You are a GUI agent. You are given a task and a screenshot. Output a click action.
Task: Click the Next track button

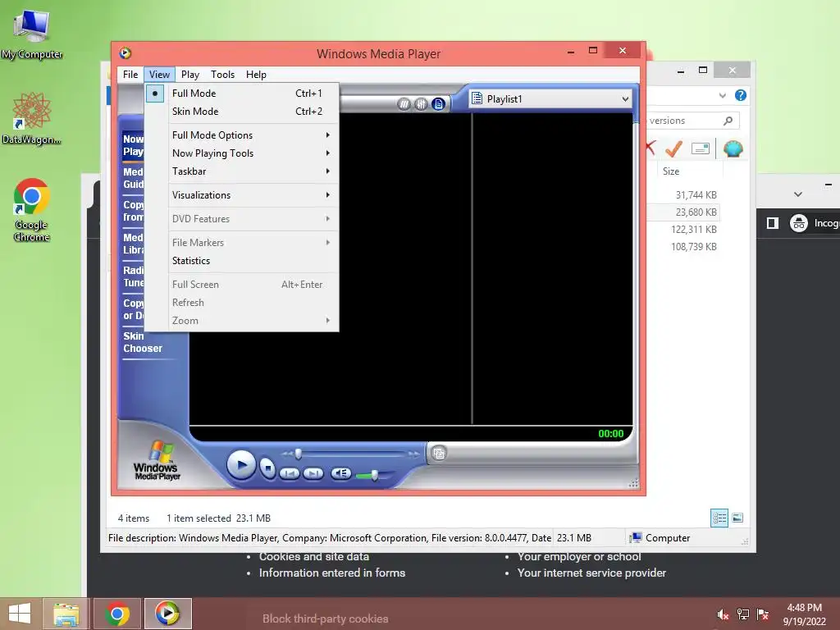pos(313,473)
